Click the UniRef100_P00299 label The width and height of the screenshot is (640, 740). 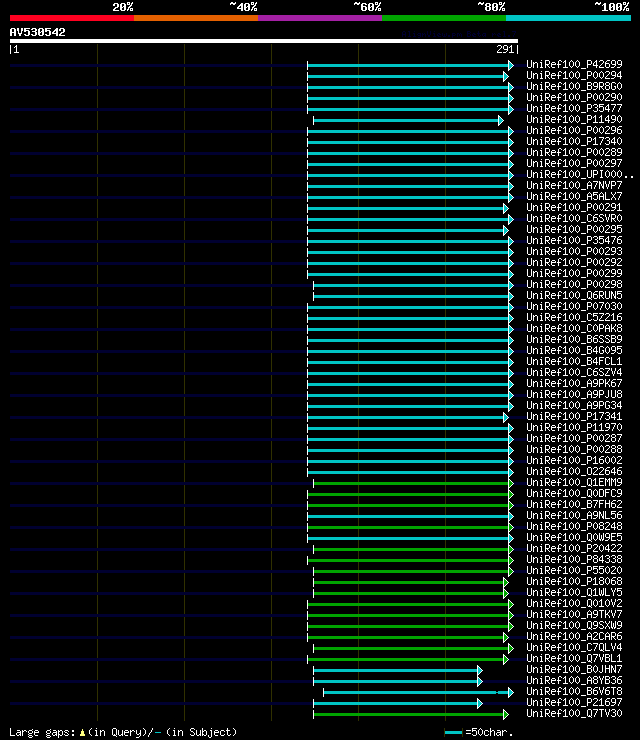[x=574, y=273]
